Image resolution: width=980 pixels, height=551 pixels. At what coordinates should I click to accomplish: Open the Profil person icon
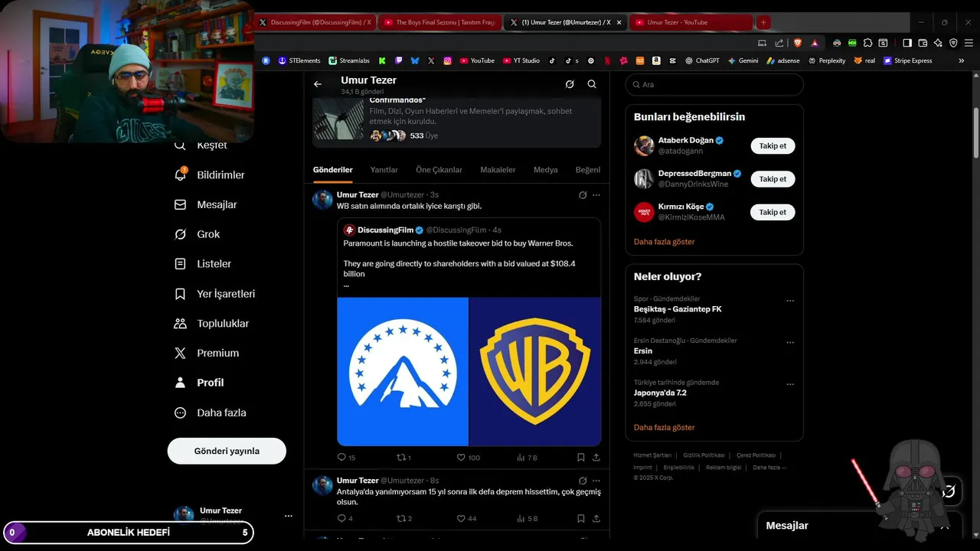coord(180,383)
